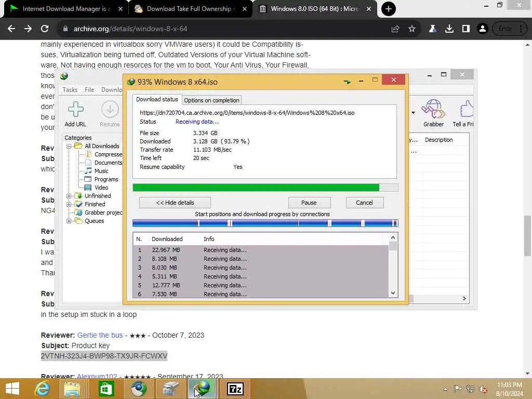This screenshot has height=399, width=532.
Task: Select Grabber projects in category tree
Action: [x=103, y=212]
